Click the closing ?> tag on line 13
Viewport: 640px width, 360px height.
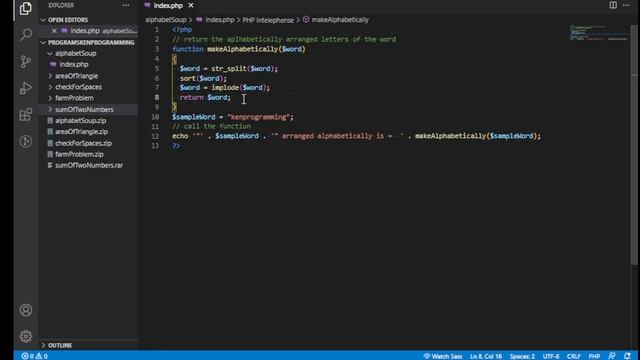pyautogui.click(x=176, y=146)
